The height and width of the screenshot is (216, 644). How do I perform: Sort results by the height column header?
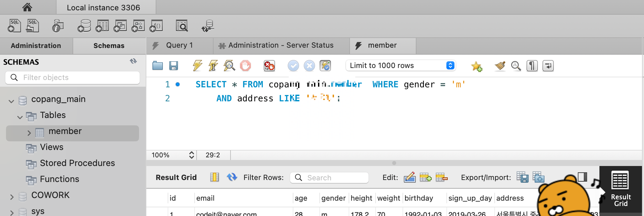click(x=362, y=198)
